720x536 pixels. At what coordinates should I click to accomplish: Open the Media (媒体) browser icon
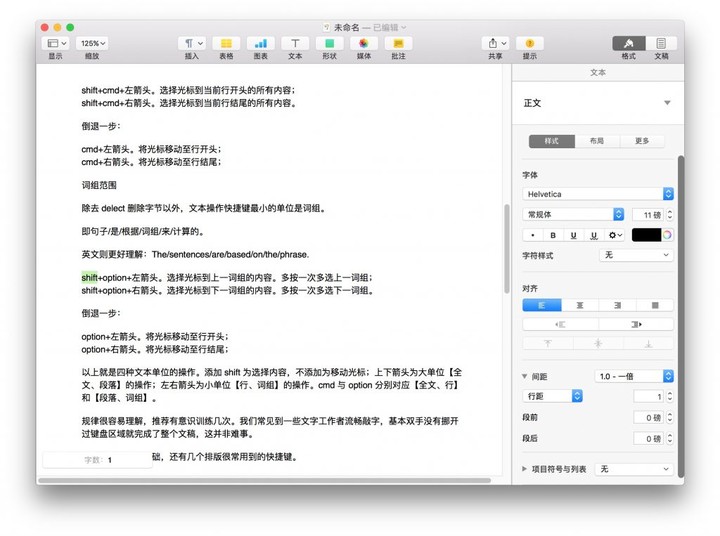click(364, 43)
